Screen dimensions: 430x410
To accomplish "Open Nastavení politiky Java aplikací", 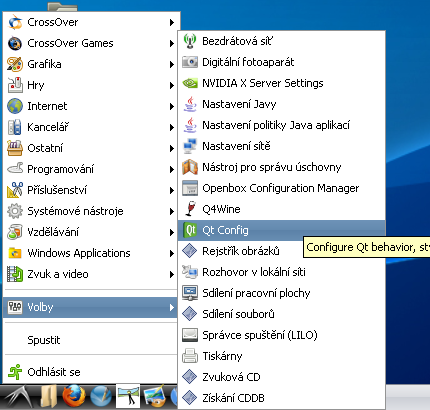I will pyautogui.click(x=281, y=125).
